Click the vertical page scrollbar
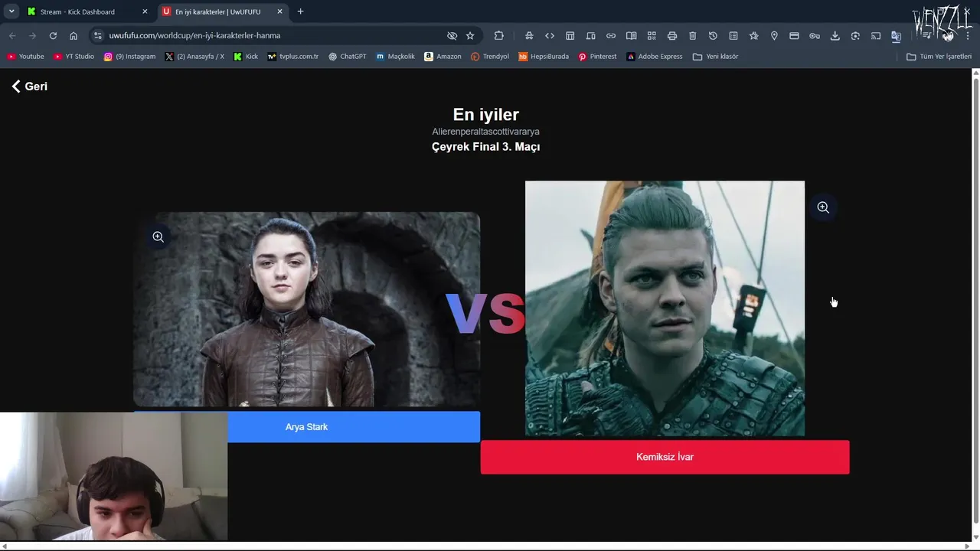The height and width of the screenshot is (551, 980). (975, 302)
